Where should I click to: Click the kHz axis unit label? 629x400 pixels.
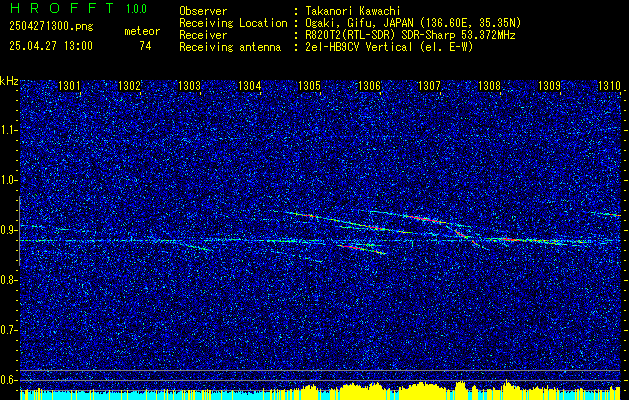pos(9,81)
